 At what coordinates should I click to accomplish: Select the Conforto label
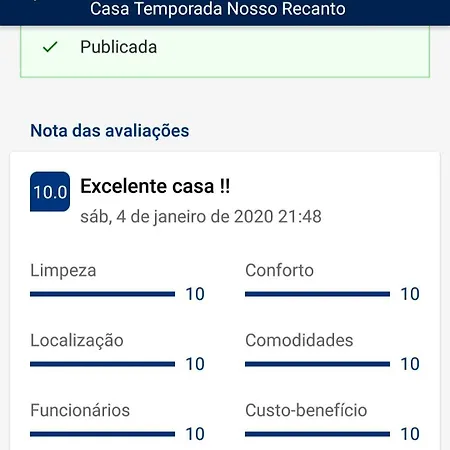point(279,270)
